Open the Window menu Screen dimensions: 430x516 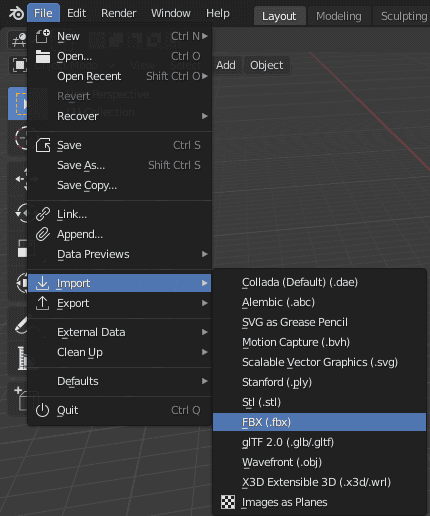[x=171, y=13]
